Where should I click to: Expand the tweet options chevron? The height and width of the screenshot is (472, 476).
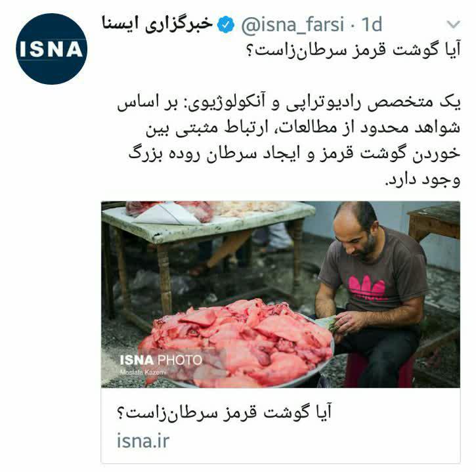click(x=454, y=24)
